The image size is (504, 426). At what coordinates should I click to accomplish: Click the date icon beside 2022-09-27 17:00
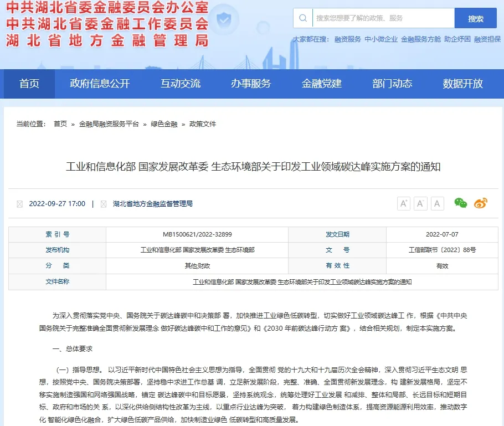click(19, 204)
